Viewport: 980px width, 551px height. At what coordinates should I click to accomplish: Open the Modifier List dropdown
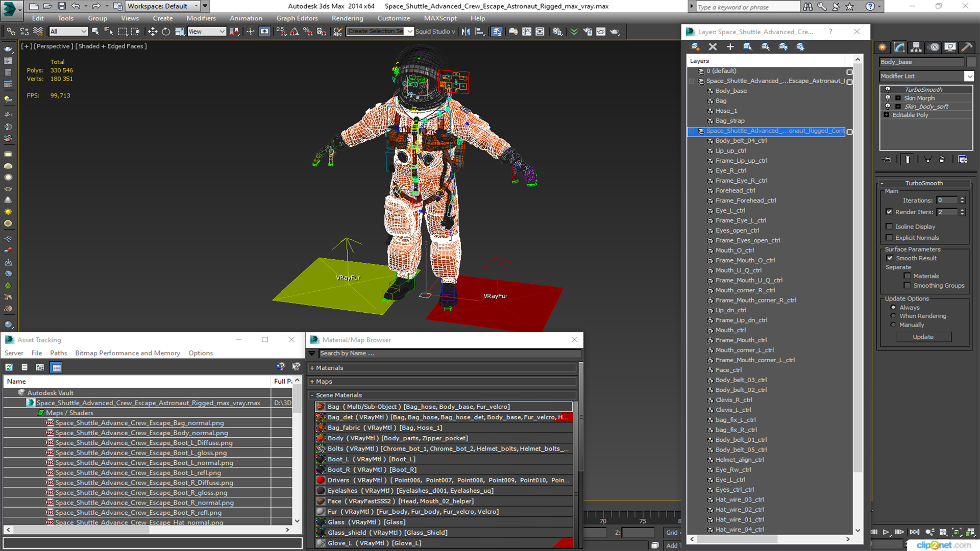pos(969,76)
